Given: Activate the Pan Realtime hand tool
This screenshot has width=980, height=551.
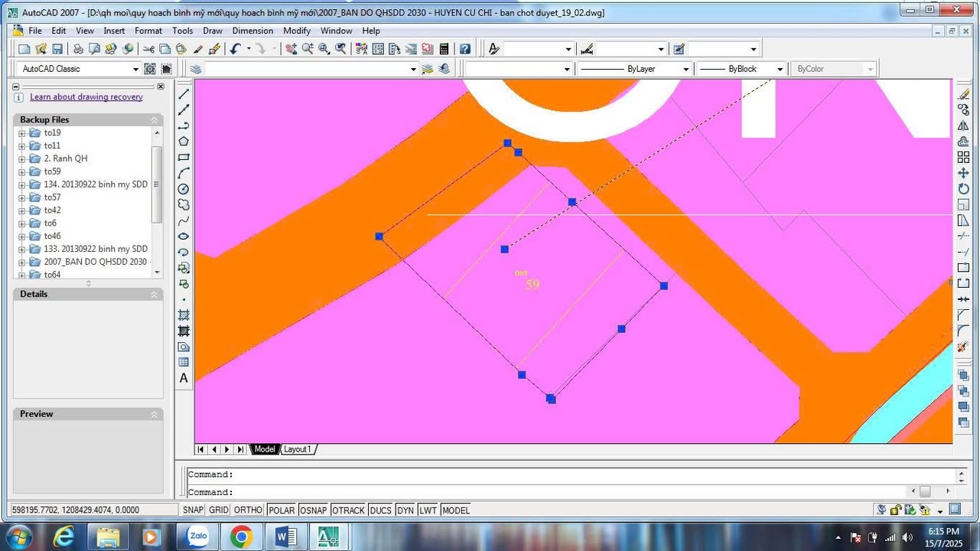Looking at the screenshot, I should tap(291, 49).
